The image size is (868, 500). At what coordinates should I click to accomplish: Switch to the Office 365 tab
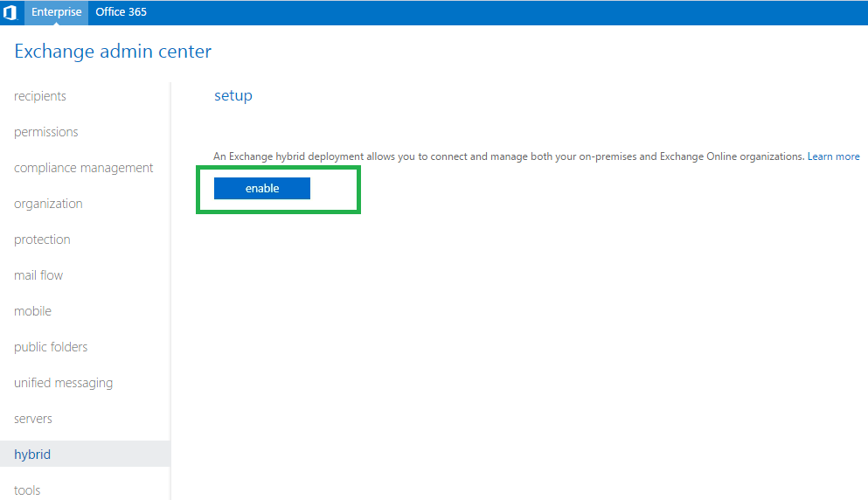(121, 12)
